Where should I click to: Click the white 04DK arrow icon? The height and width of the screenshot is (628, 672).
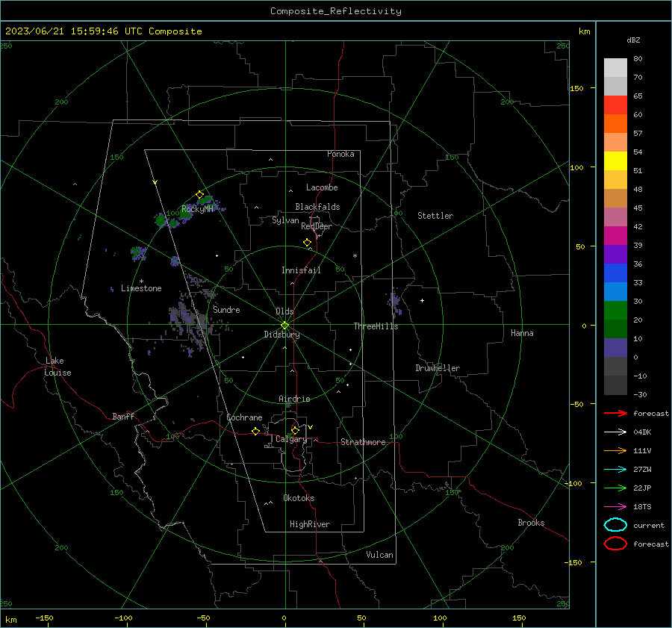(x=615, y=432)
